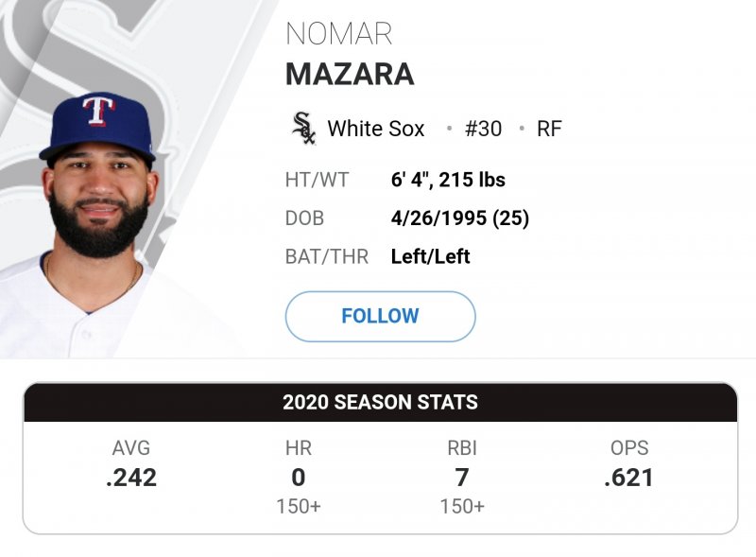Click the #30 jersey number
756x557 pixels.
tap(483, 129)
